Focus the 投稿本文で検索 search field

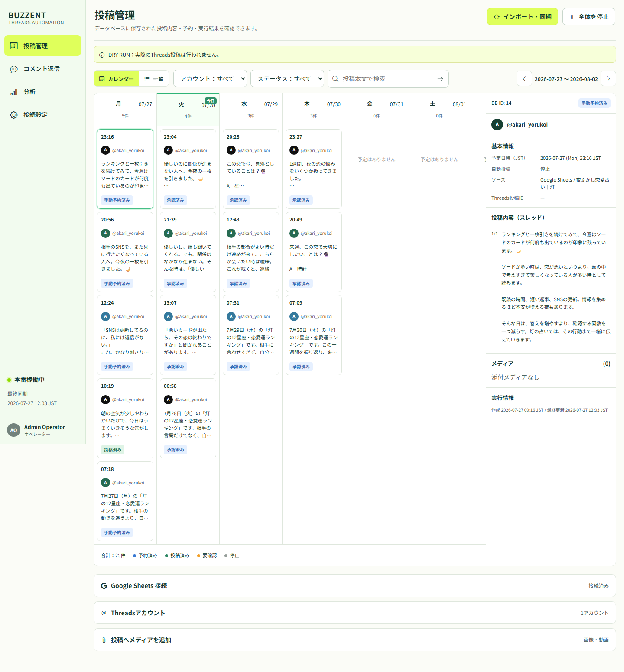tap(388, 78)
